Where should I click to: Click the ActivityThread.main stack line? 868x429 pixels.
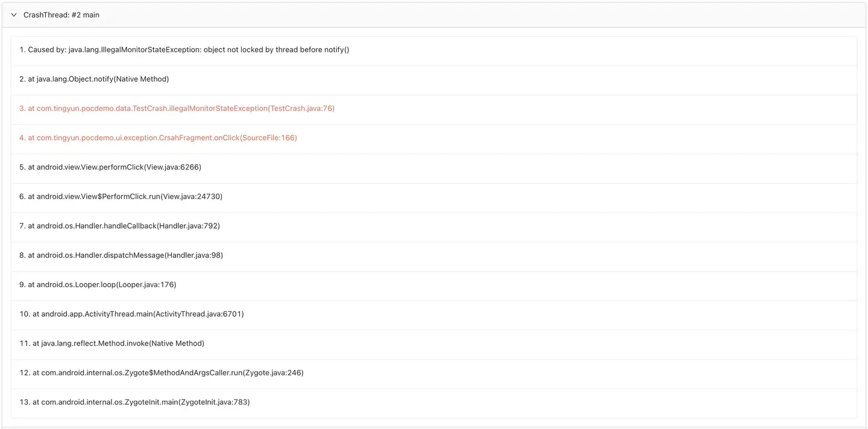131,314
